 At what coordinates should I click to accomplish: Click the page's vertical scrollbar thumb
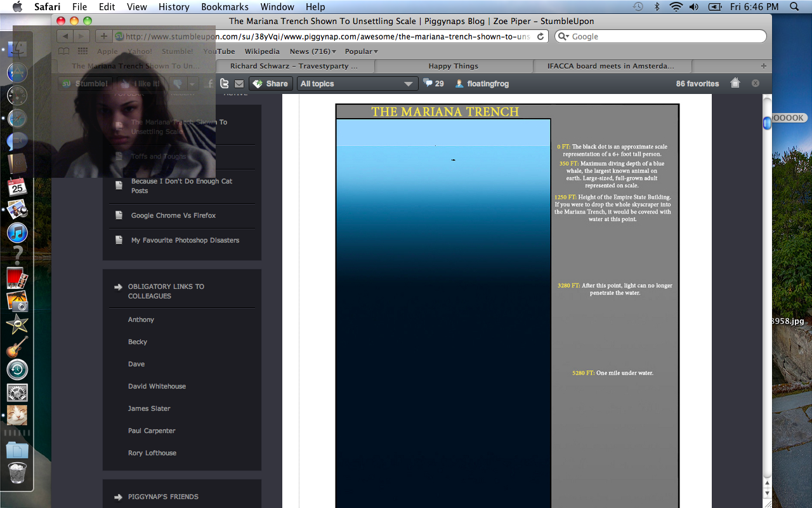[767, 123]
